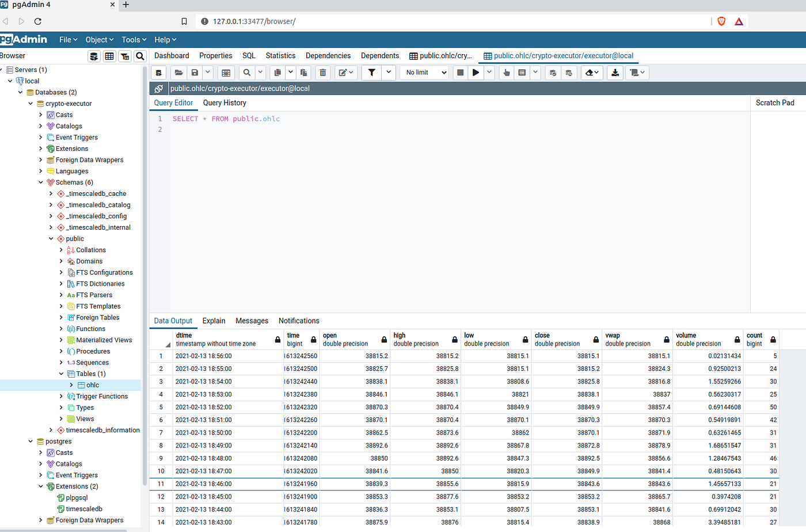Click the Paste icon in query toolbar
Viewport: 806px width, 532px height.
click(x=303, y=73)
